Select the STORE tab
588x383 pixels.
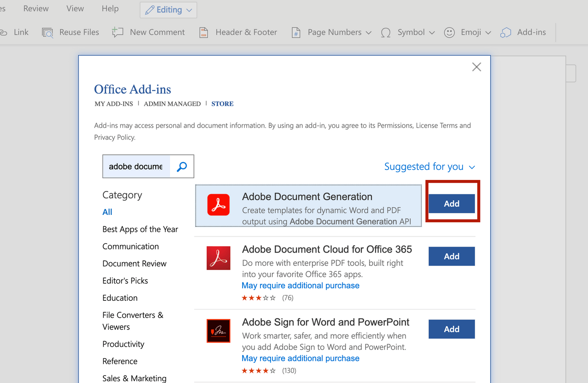[222, 104]
